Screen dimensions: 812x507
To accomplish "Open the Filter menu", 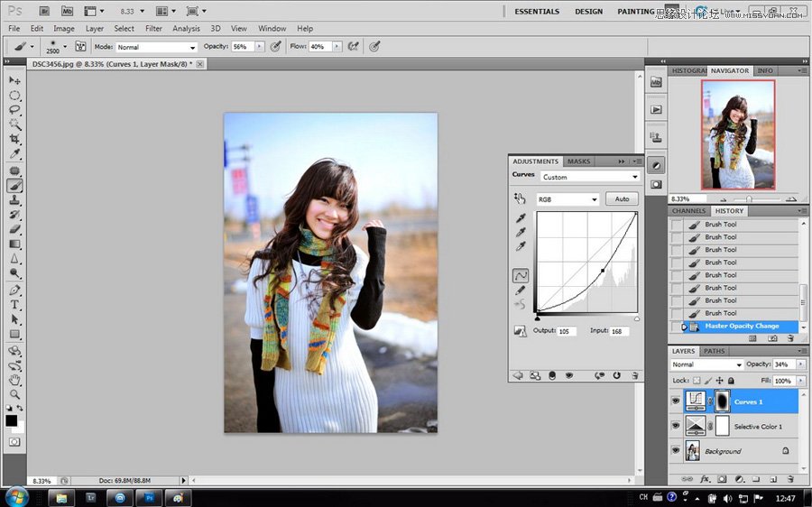I will click(x=153, y=29).
